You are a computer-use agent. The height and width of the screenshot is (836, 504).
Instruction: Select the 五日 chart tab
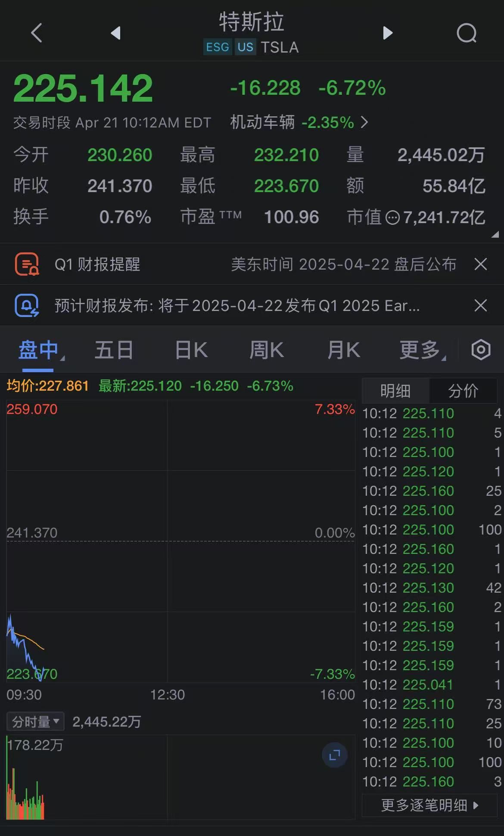[x=114, y=350]
